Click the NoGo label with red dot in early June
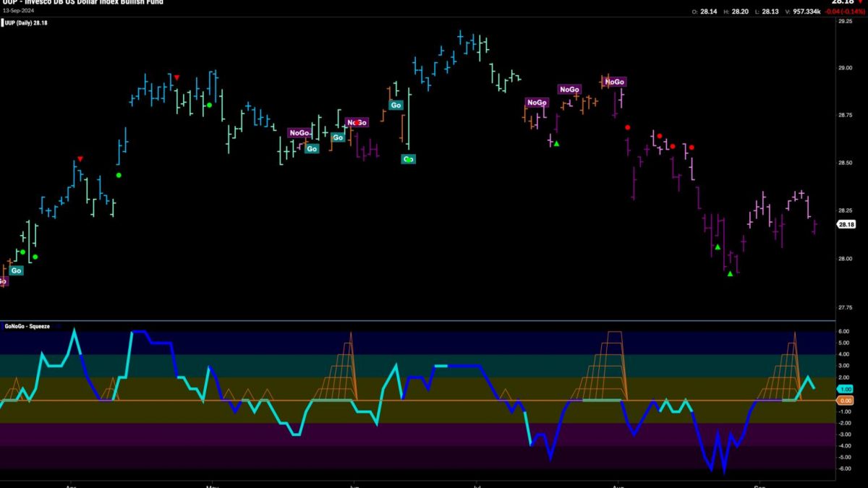This screenshot has width=868, height=488. [x=357, y=122]
